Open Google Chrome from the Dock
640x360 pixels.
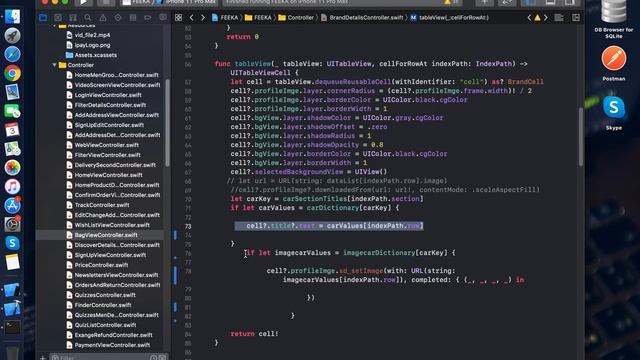tap(12, 73)
